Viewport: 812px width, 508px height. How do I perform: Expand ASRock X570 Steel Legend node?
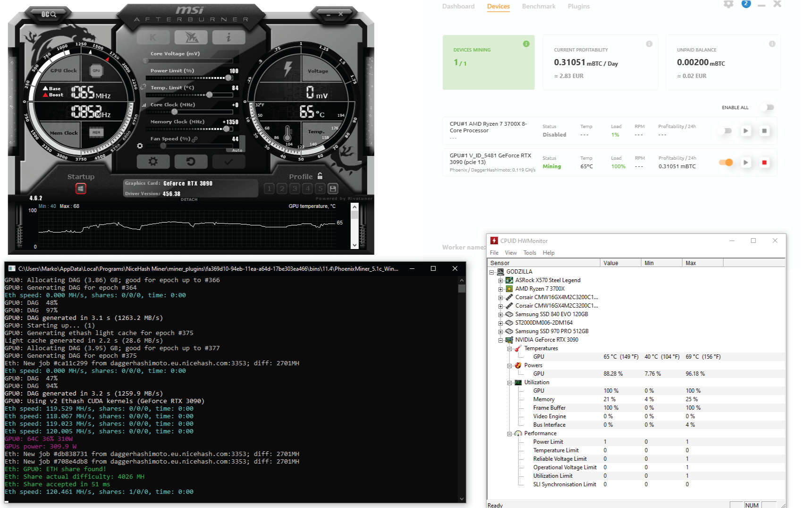click(500, 281)
